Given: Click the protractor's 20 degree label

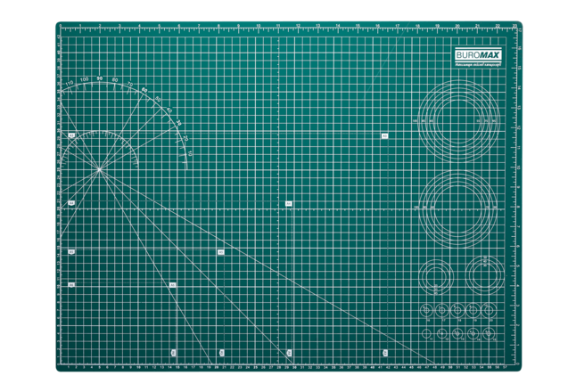Looking at the screenshot, I should click(x=185, y=138).
